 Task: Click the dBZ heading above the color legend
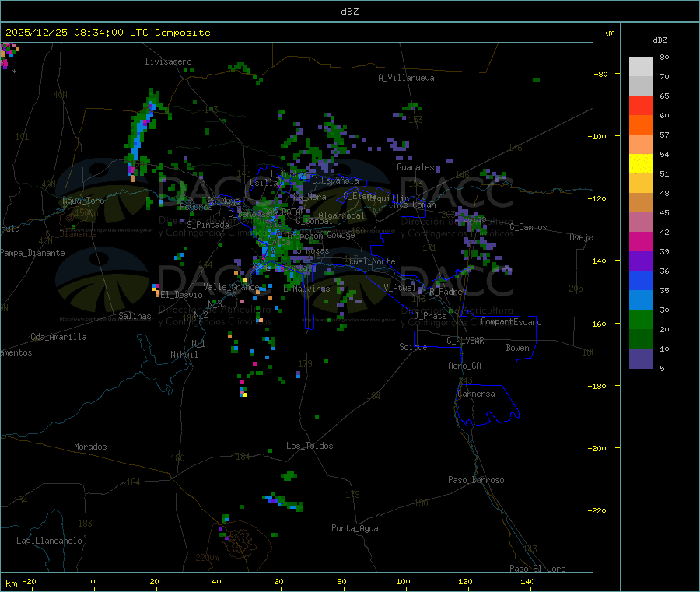[660, 40]
